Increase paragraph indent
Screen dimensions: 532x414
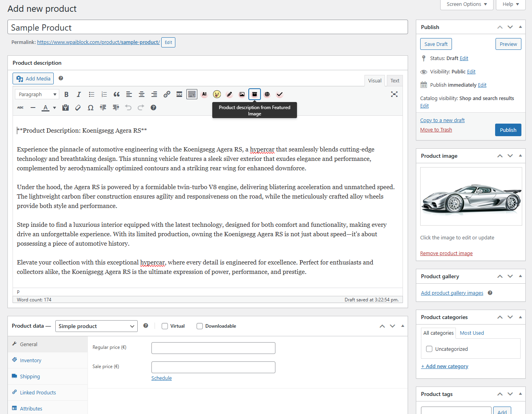click(x=116, y=108)
